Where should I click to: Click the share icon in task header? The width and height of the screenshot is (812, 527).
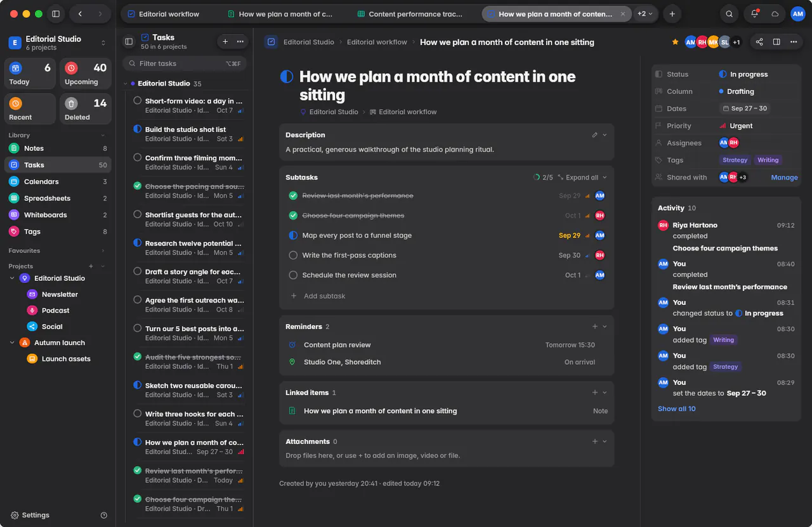point(759,42)
